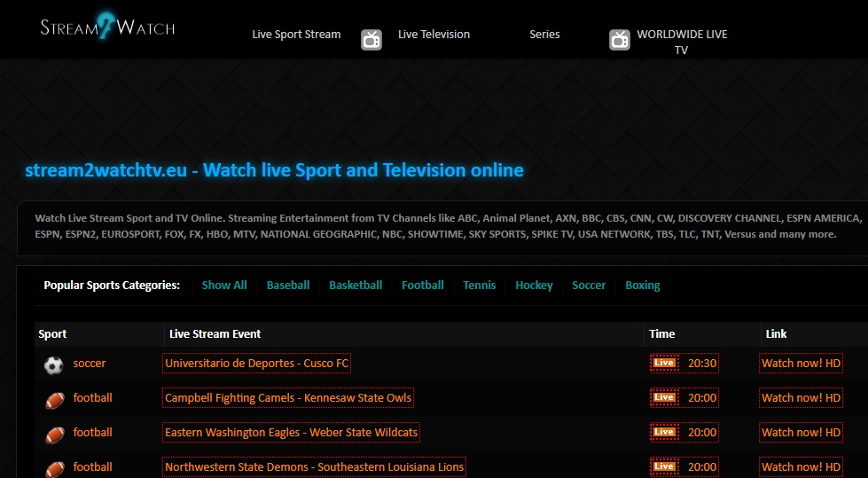The width and height of the screenshot is (868, 478).
Task: Open the Live Television menu
Action: [434, 35]
